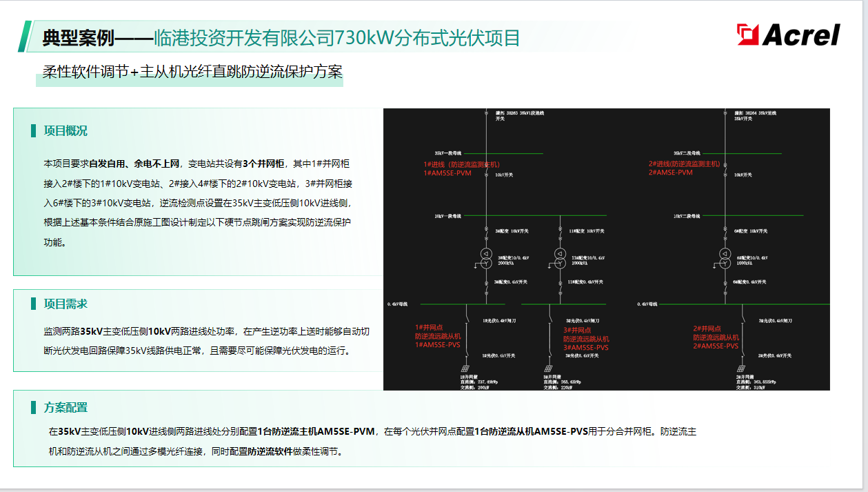Select the 11#配变10/0.4kV transformer symbol
The width and height of the screenshot is (868, 492).
[x=560, y=258]
